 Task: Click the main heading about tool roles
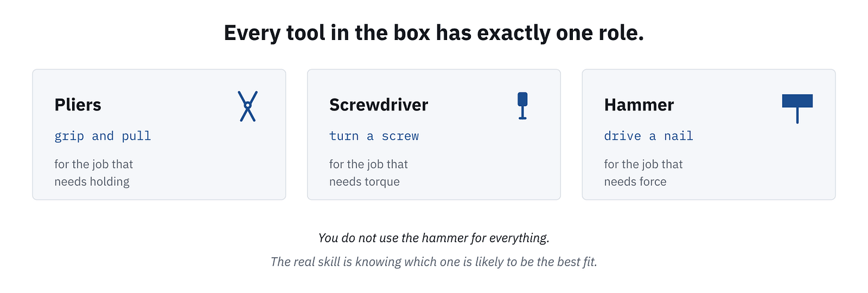(434, 33)
